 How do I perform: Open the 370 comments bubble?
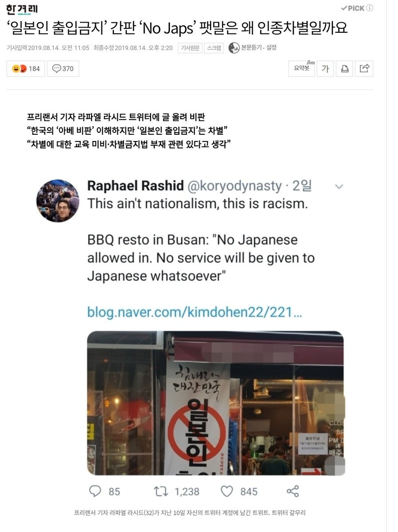[x=63, y=69]
